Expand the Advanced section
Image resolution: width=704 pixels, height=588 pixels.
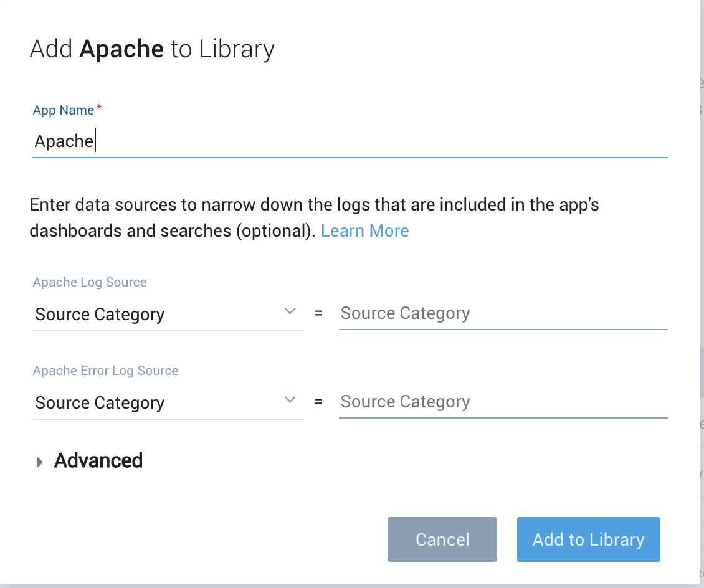(90, 460)
